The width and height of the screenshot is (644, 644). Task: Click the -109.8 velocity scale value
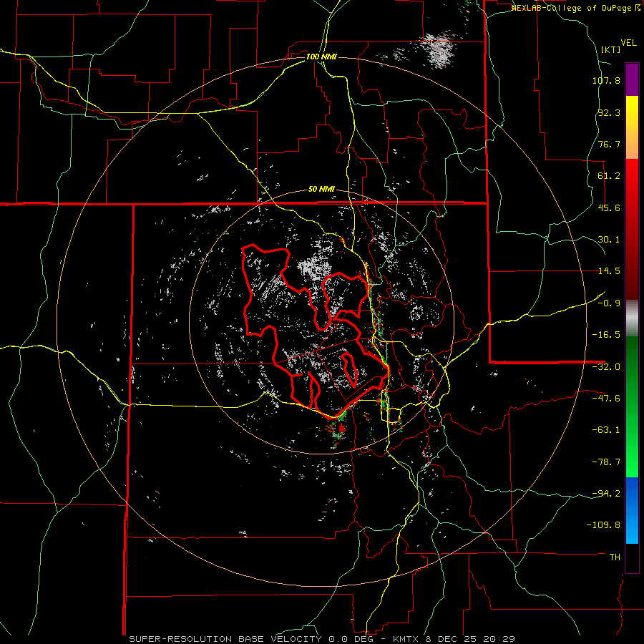605,525
